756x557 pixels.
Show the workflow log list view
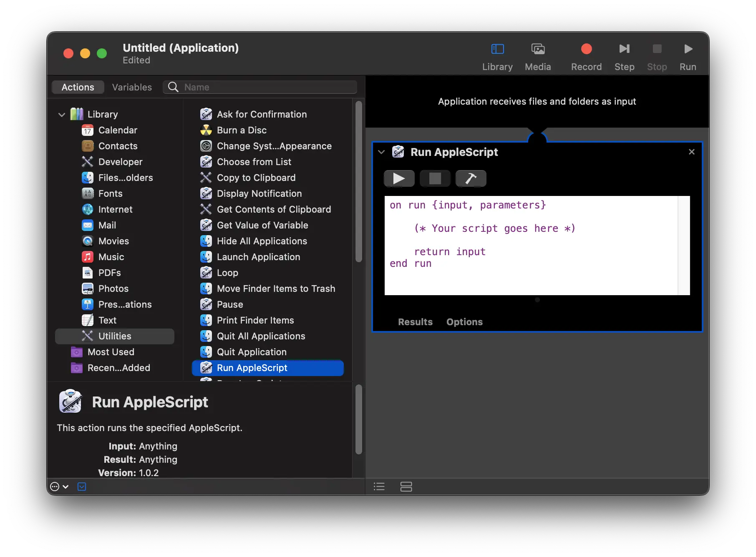pyautogui.click(x=379, y=487)
